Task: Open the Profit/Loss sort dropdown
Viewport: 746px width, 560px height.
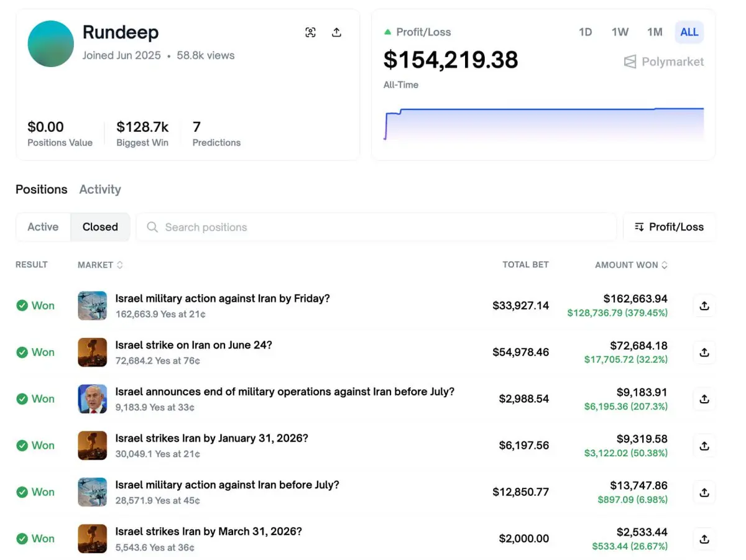Action: 669,227
